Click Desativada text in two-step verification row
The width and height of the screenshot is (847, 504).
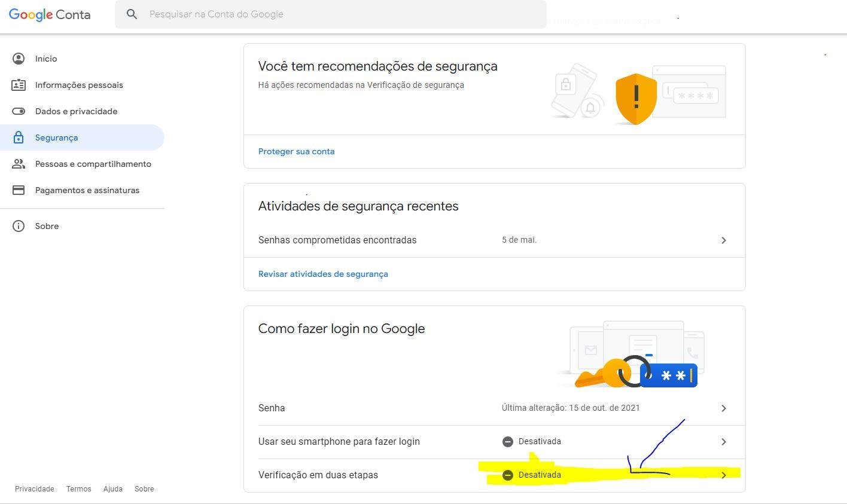(x=540, y=475)
